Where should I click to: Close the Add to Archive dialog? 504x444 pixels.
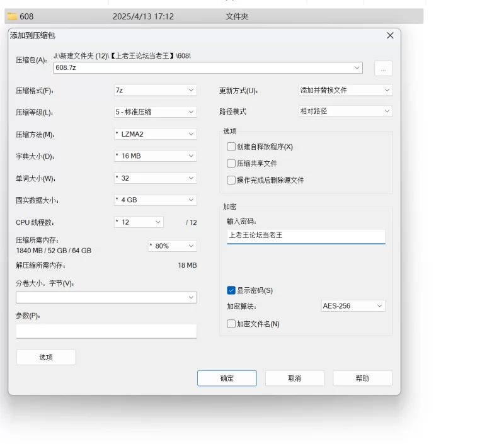(390, 36)
